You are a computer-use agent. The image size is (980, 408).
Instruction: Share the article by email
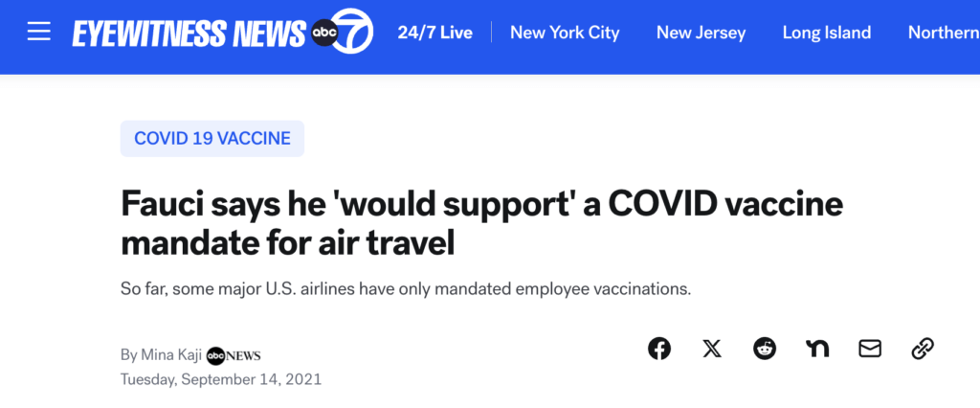click(870, 349)
